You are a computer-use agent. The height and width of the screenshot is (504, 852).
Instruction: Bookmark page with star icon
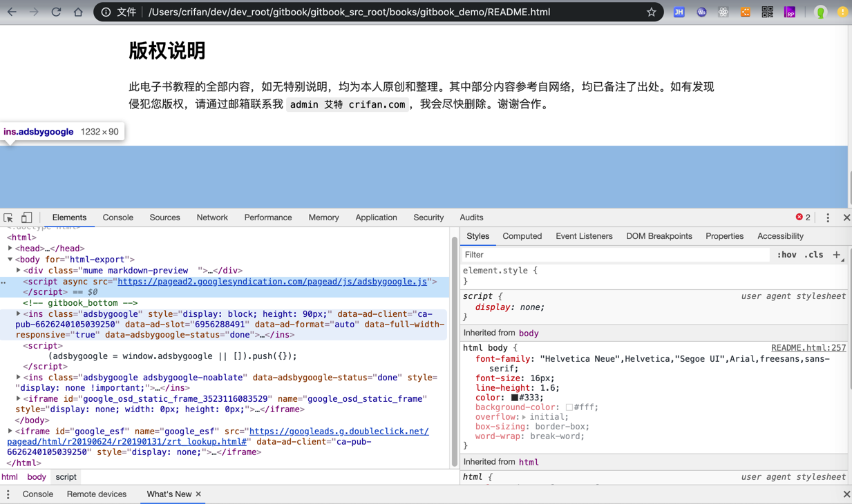[651, 12]
